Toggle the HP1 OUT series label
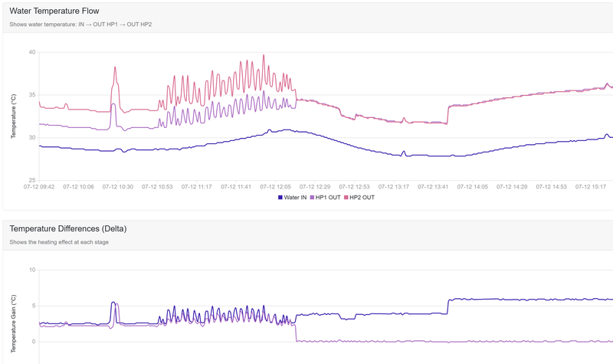Viewport: 613px width, 364px height. pos(329,198)
